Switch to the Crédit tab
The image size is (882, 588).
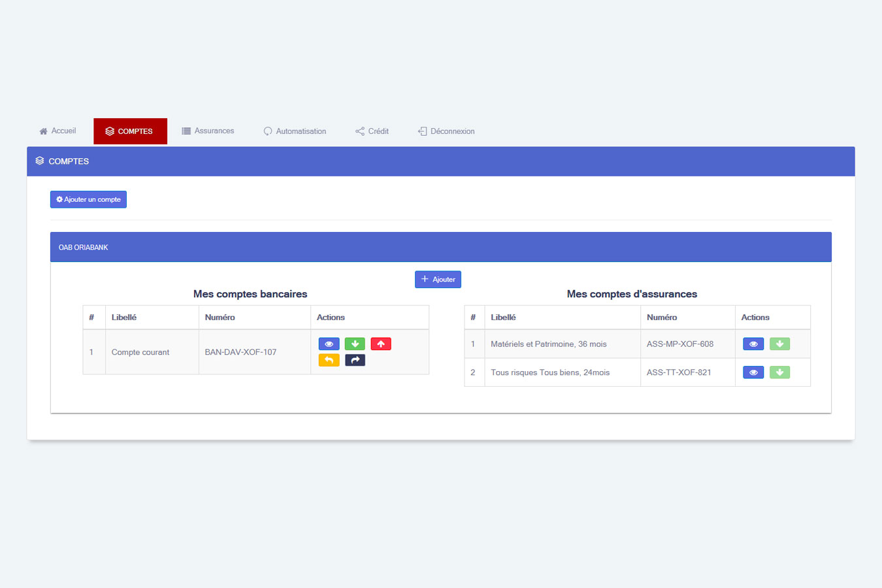pos(372,131)
